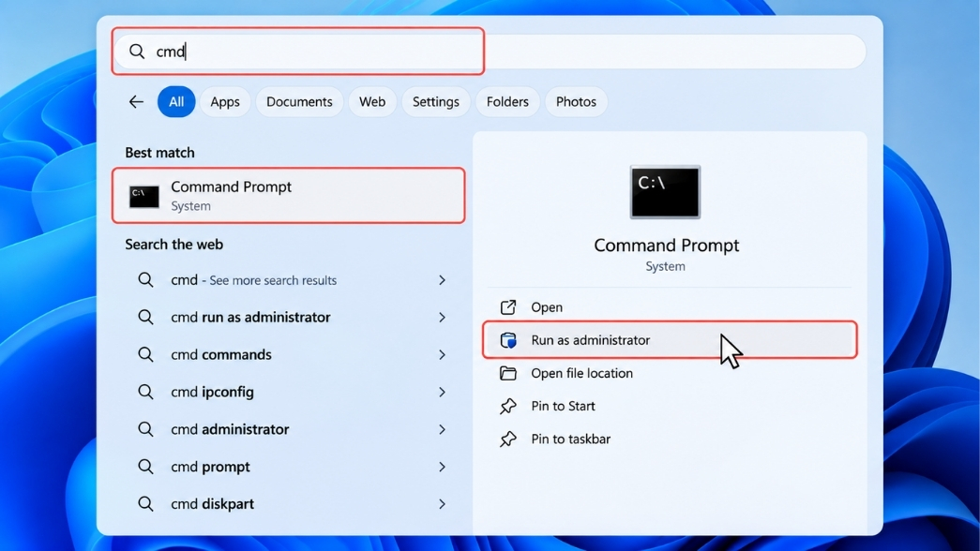Expand the 'cmd commands' chevron
Viewport: 980px width, 551px height.
point(442,355)
